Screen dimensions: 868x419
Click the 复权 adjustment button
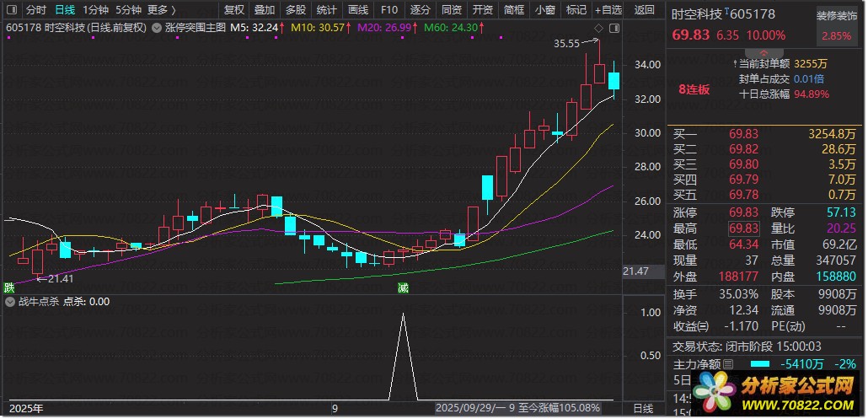[x=233, y=10]
